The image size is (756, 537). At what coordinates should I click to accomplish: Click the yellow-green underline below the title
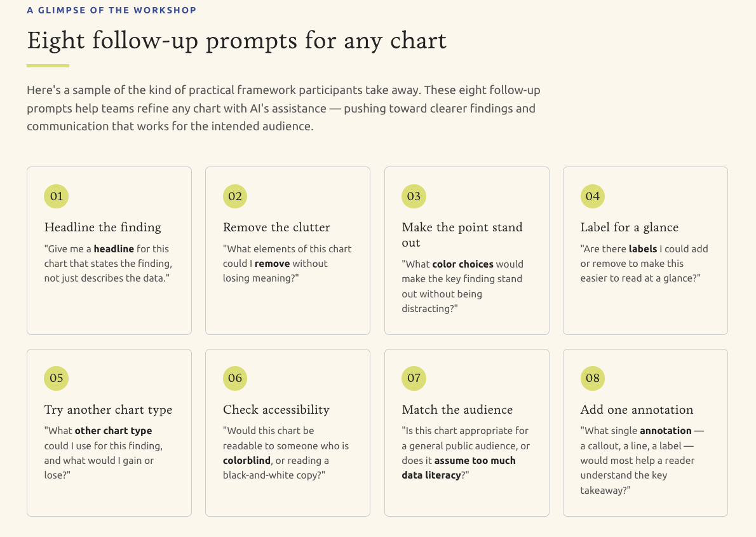point(48,65)
